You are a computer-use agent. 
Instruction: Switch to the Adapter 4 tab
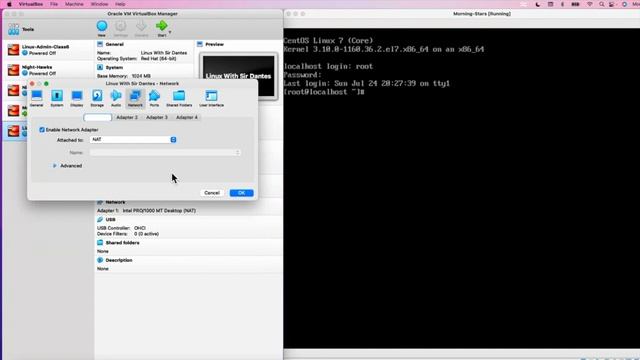pos(187,118)
